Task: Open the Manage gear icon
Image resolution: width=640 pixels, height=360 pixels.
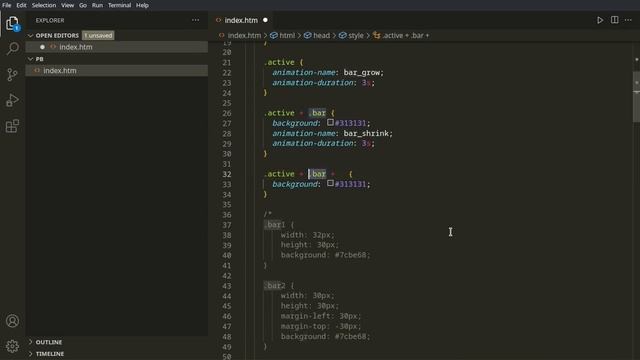Action: tap(12, 346)
